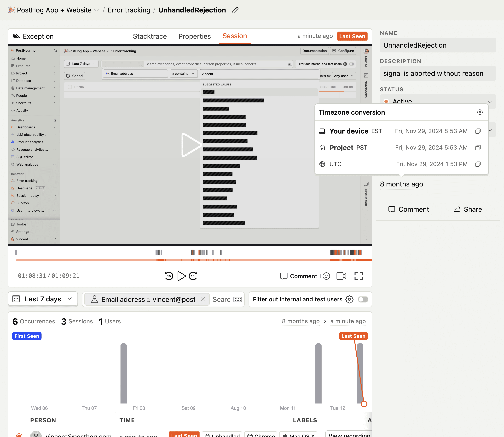
Task: Open Timezone conversion settings gear
Action: (x=480, y=112)
